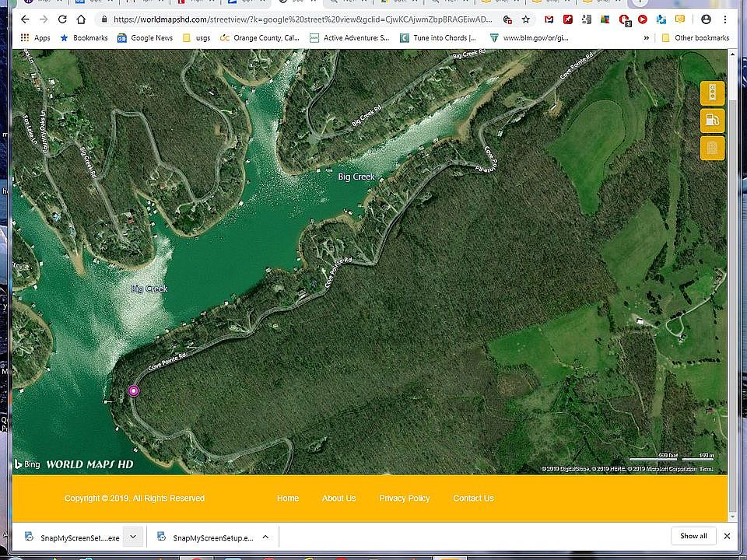Bookmark this page with the star icon

[x=526, y=19]
